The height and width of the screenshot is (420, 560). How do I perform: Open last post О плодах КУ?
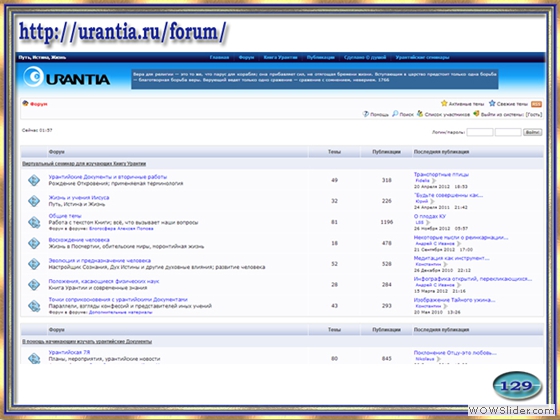(x=430, y=216)
